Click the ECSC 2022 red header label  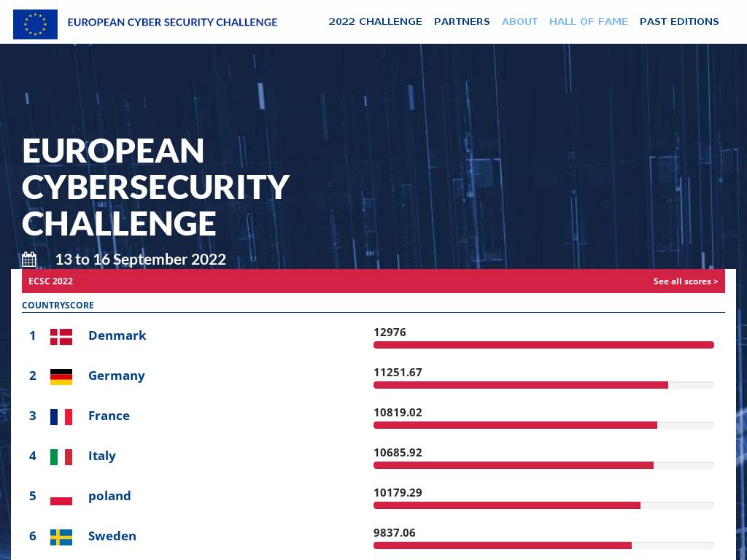coord(50,281)
